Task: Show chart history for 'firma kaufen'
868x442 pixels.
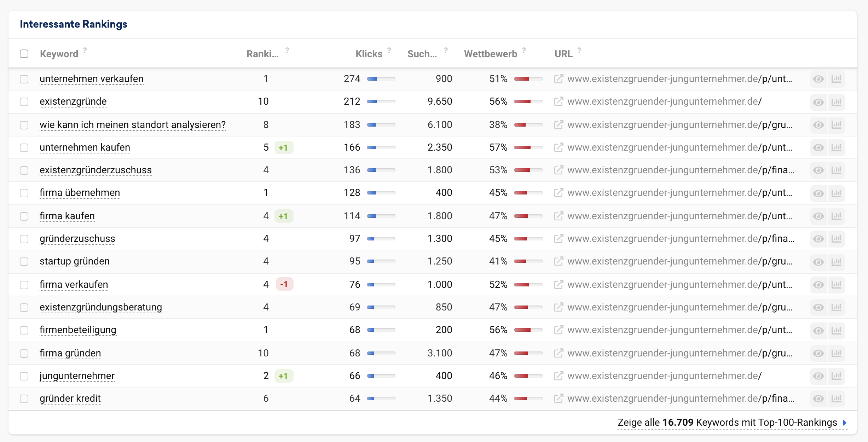Action: 837,216
